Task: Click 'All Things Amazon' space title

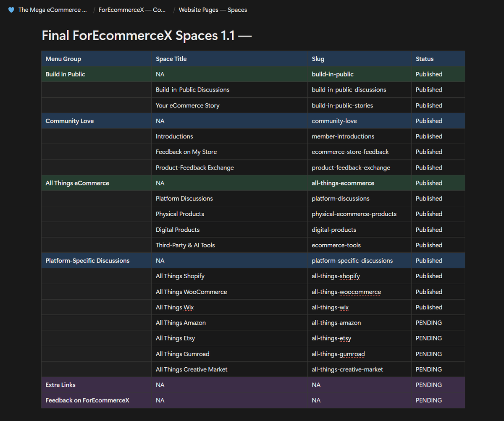Action: point(229,323)
